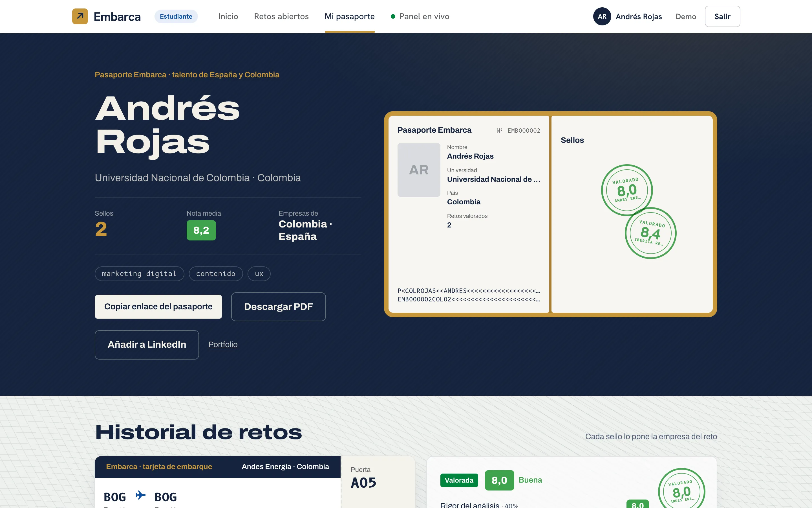This screenshot has height=508, width=812.
Task: Click the P<COLROJAS machine-readable line
Action: click(x=469, y=291)
